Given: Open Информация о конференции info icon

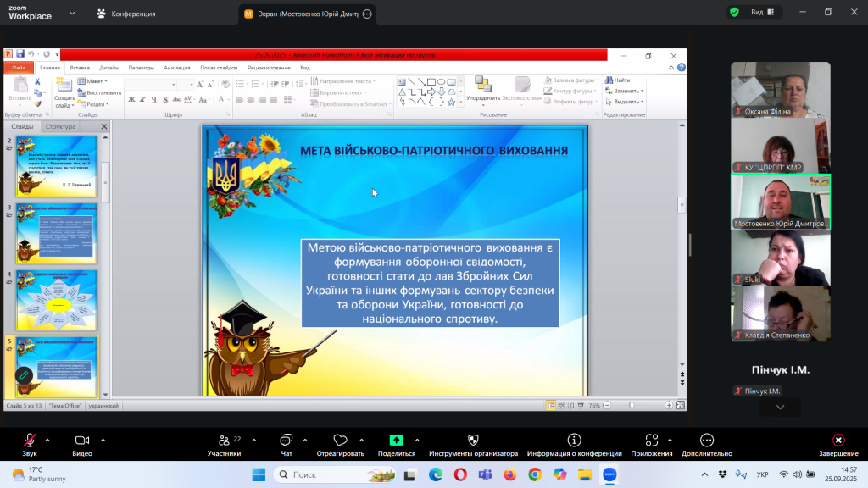Looking at the screenshot, I should click(x=574, y=441).
